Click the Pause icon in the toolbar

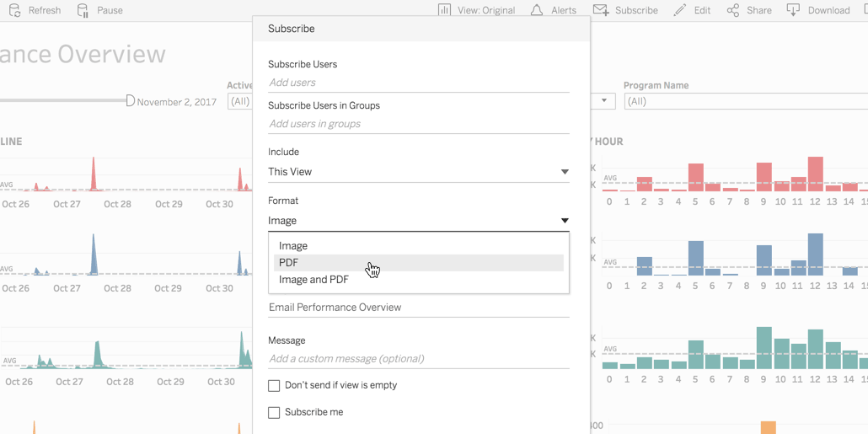pyautogui.click(x=83, y=10)
